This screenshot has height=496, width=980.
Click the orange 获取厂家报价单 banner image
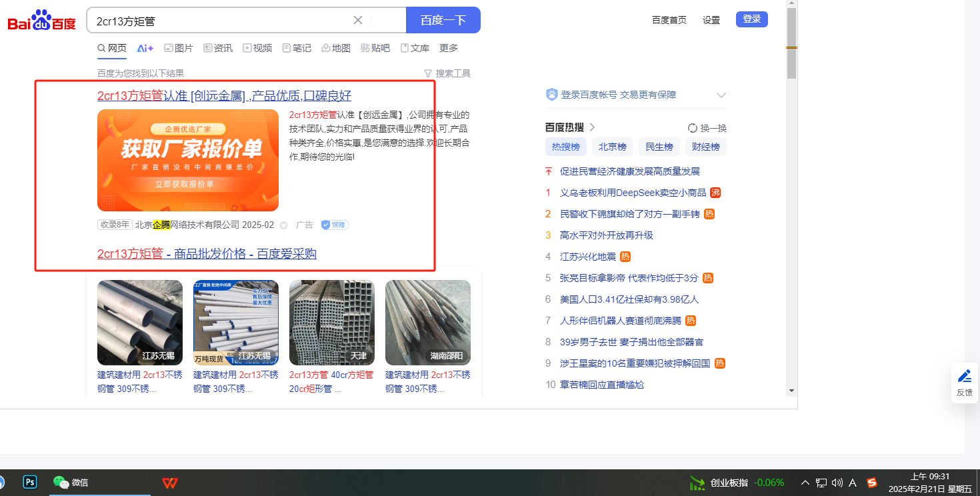tap(188, 160)
